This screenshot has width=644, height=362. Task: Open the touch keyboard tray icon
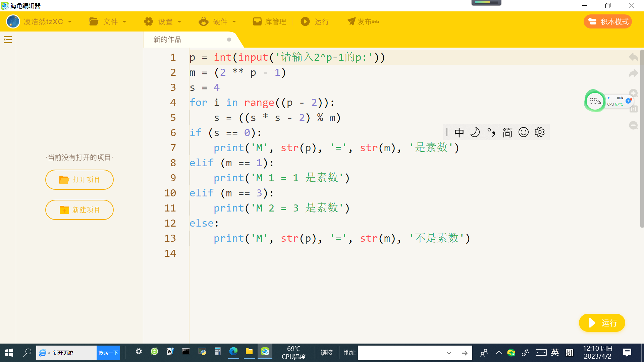tap(541, 353)
